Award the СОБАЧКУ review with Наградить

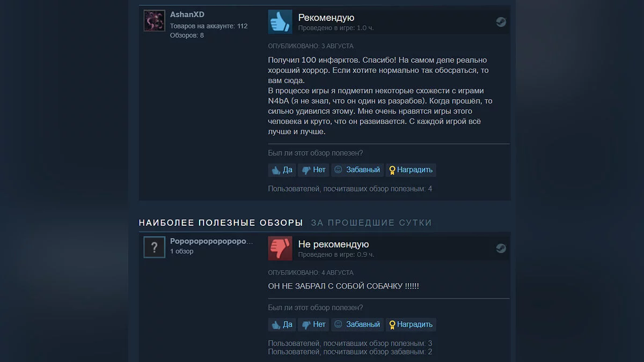(x=411, y=324)
